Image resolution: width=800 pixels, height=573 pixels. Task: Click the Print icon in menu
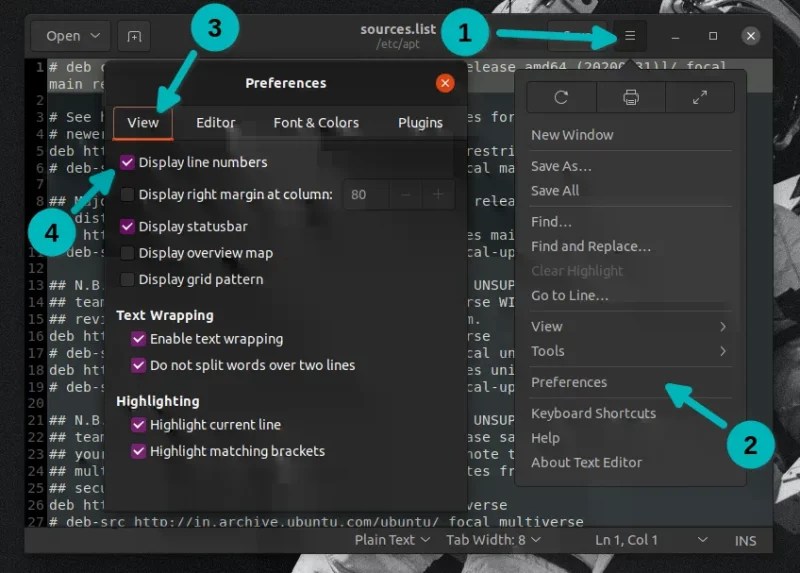(x=631, y=97)
